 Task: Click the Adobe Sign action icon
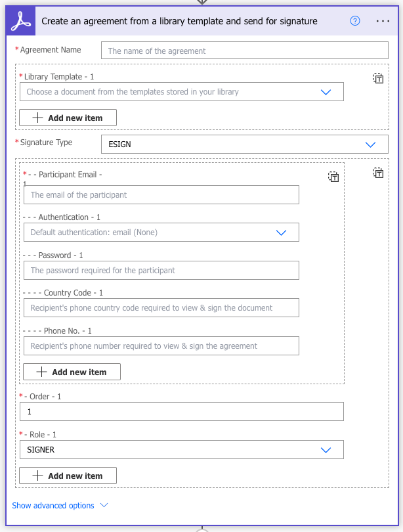click(x=22, y=21)
